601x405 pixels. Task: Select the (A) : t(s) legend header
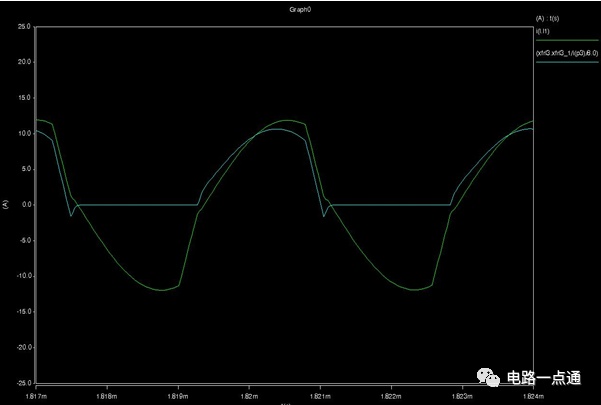click(x=547, y=18)
